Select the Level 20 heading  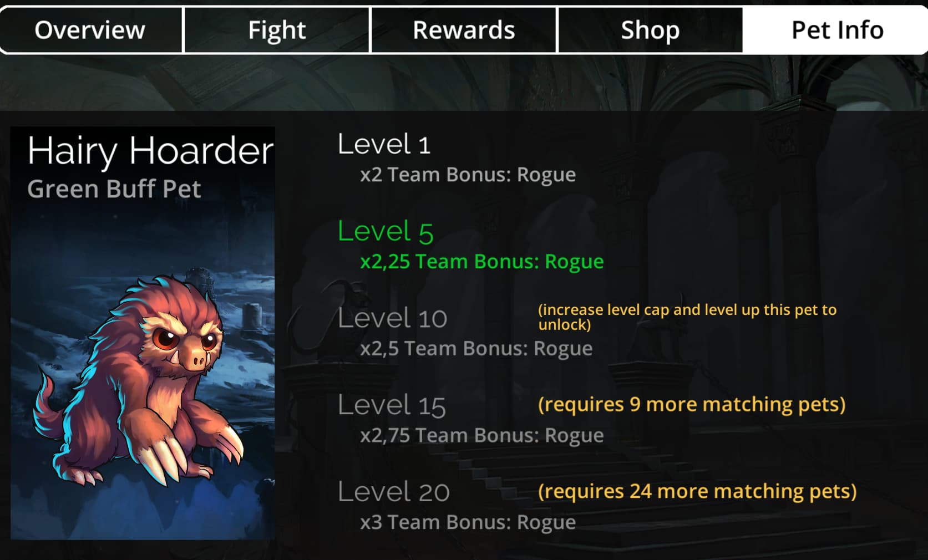tap(394, 492)
